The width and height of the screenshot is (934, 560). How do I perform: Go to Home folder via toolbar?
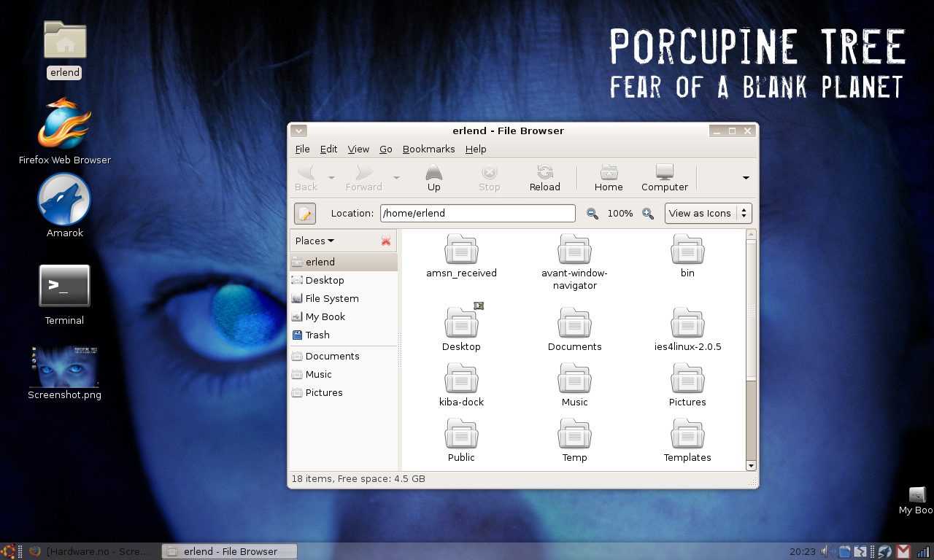[x=609, y=177]
